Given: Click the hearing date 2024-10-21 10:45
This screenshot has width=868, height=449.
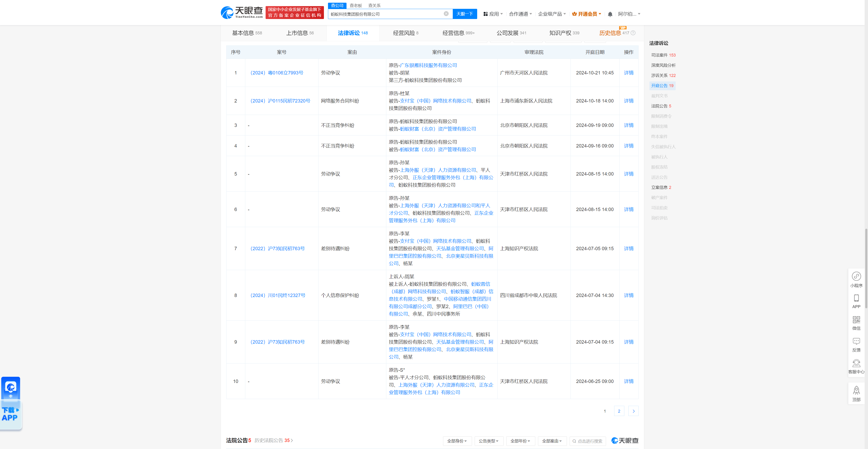Looking at the screenshot, I should [595, 72].
